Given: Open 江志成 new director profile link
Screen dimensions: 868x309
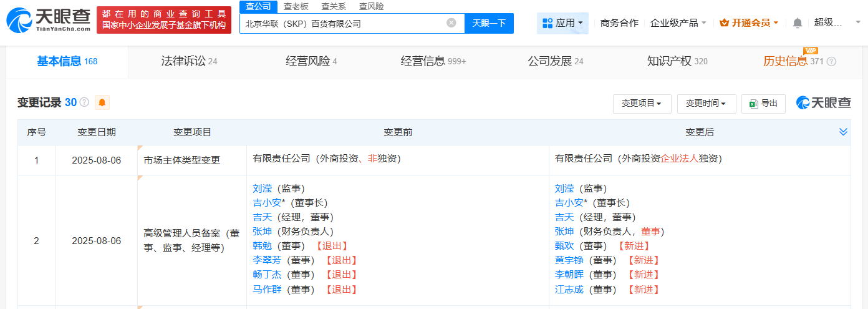Looking at the screenshot, I should pyautogui.click(x=569, y=290).
